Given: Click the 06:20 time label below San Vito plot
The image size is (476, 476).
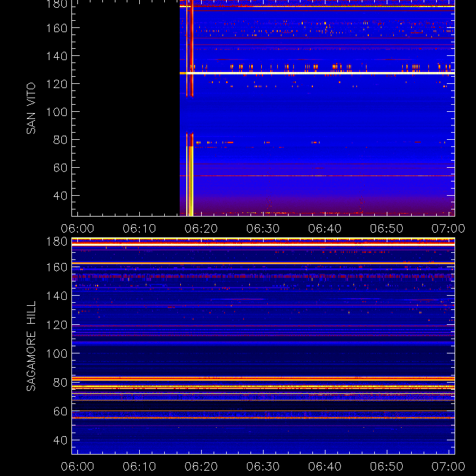Looking at the screenshot, I should click(x=201, y=228).
